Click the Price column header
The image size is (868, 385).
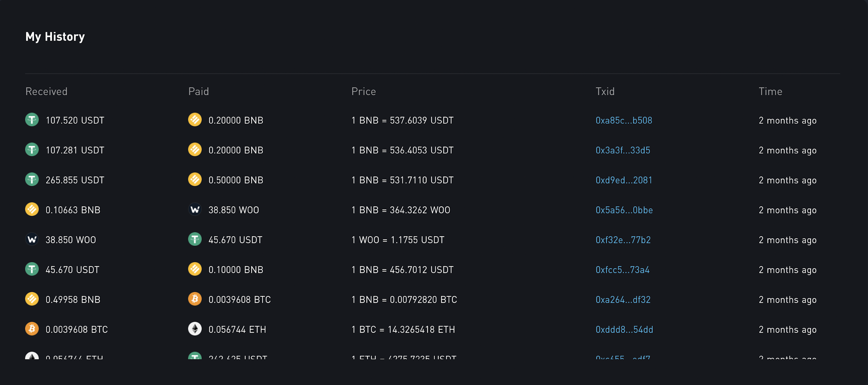coord(364,91)
